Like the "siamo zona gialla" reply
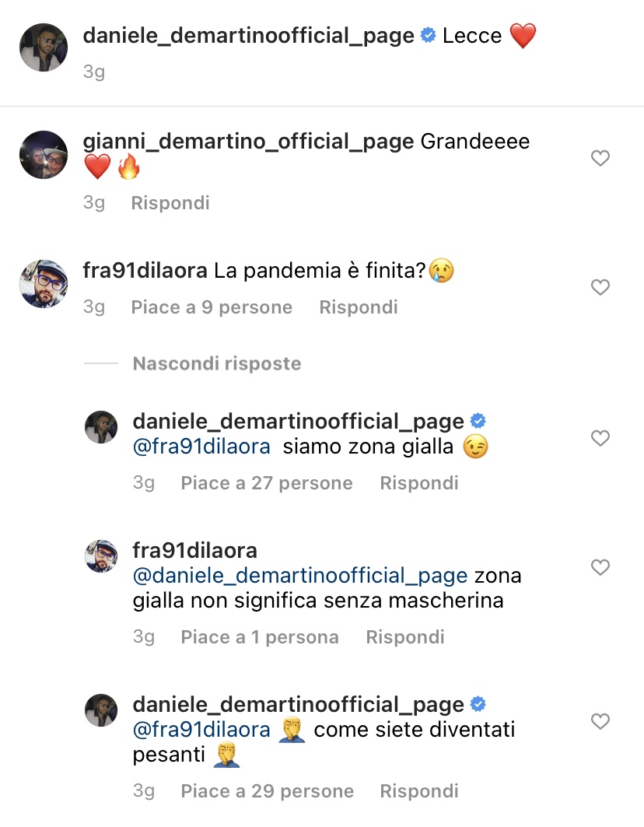 tap(600, 439)
